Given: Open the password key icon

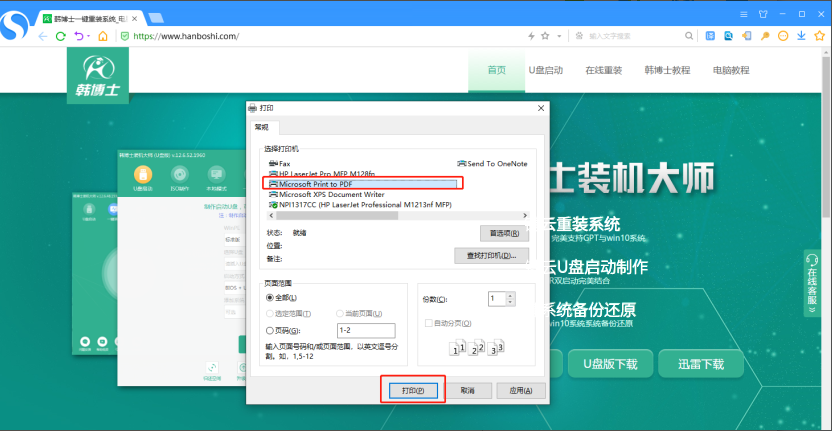Looking at the screenshot, I should coord(765,36).
